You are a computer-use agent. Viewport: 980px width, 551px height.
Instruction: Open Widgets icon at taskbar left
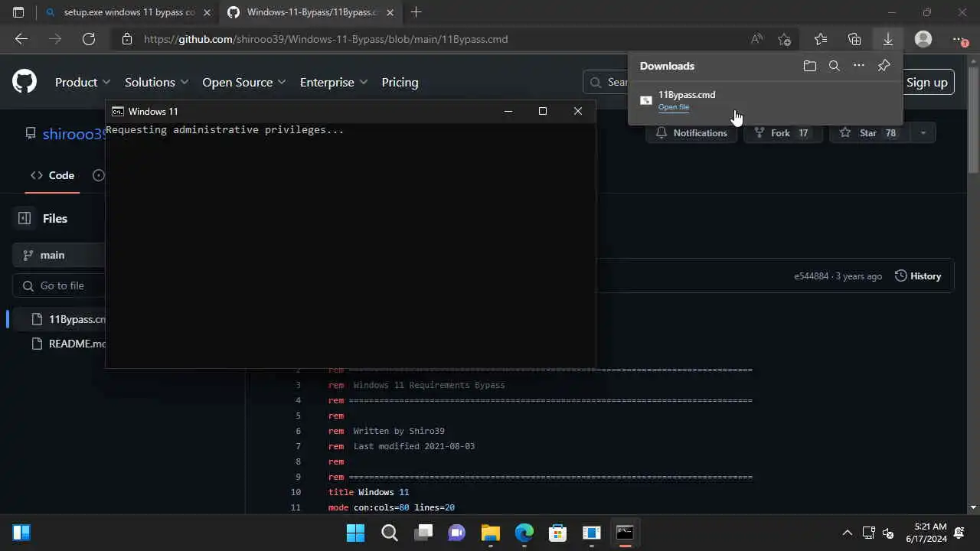[x=21, y=533]
